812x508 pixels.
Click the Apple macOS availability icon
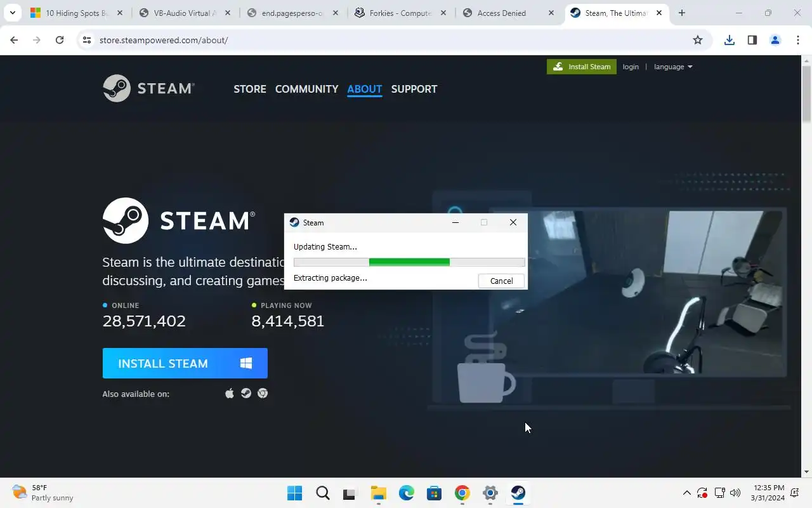230,394
